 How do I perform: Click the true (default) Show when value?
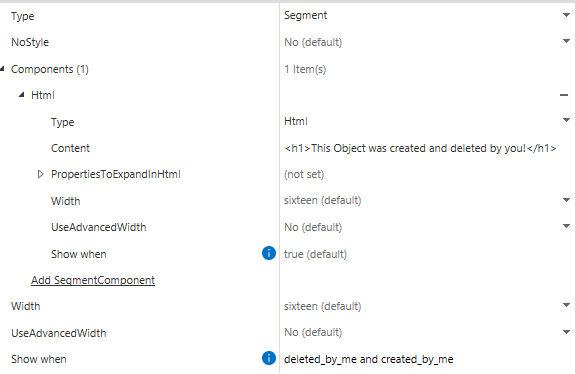point(315,254)
